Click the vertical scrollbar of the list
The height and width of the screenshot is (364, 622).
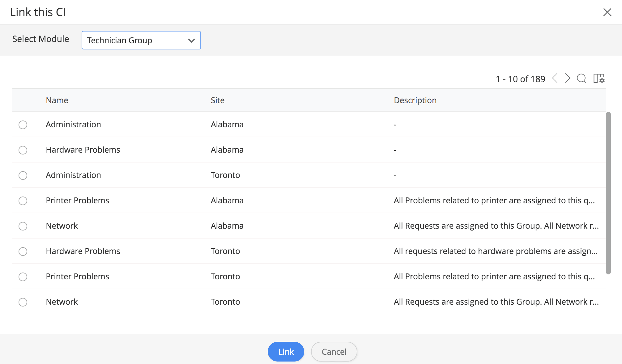tap(608, 193)
